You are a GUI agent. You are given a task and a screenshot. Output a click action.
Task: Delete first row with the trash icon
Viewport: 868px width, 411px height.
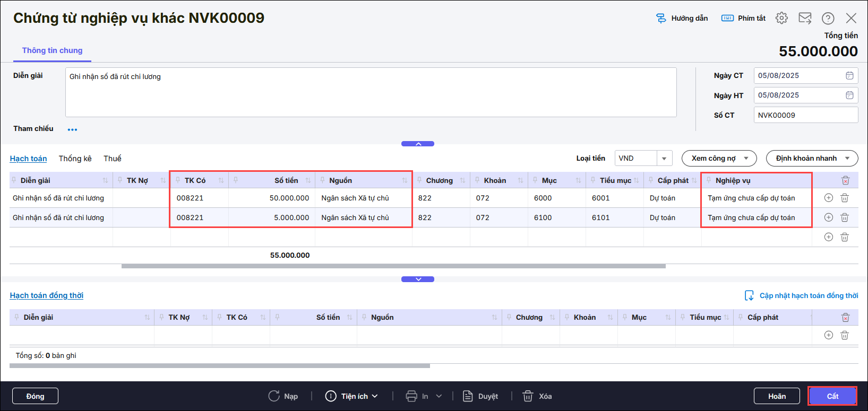[x=845, y=198]
